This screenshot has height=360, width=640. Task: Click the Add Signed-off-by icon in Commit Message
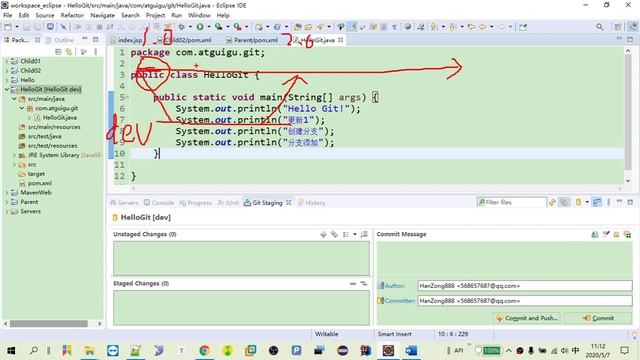point(606,234)
